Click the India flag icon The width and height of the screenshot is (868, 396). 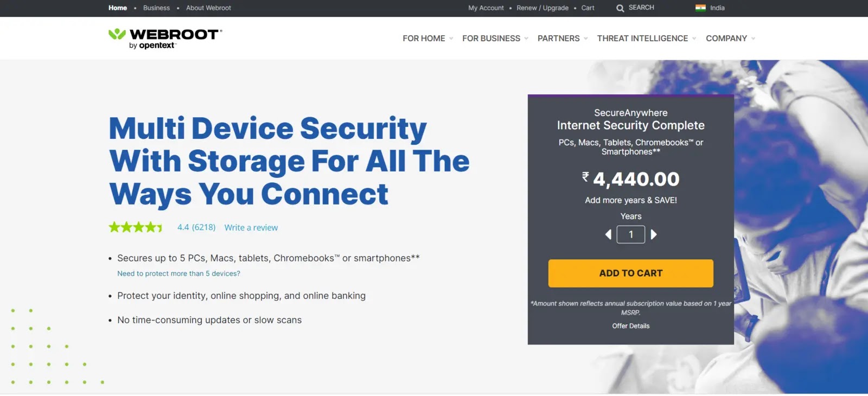[x=700, y=8]
